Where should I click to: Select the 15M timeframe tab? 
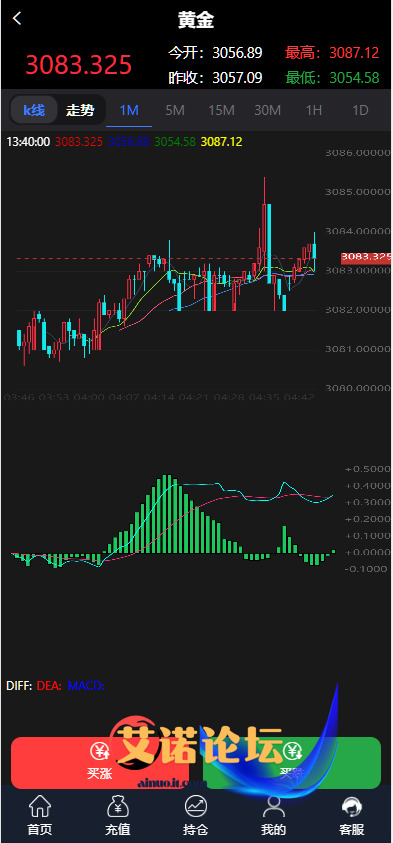coord(221,111)
